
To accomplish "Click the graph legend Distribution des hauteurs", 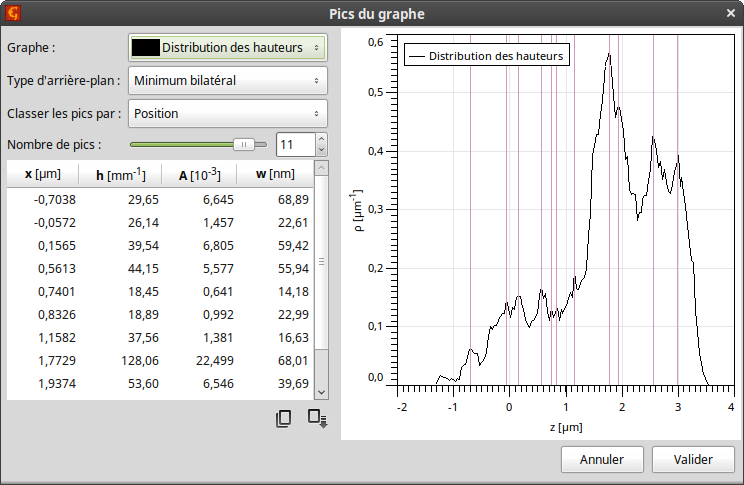I will pyautogui.click(x=487, y=56).
